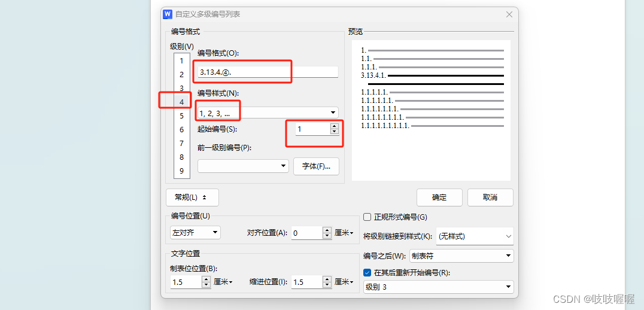Image resolution: width=644 pixels, height=310 pixels.
Task: Decrease 制表位位置 with the down arrow
Action: pyautogui.click(x=206, y=285)
